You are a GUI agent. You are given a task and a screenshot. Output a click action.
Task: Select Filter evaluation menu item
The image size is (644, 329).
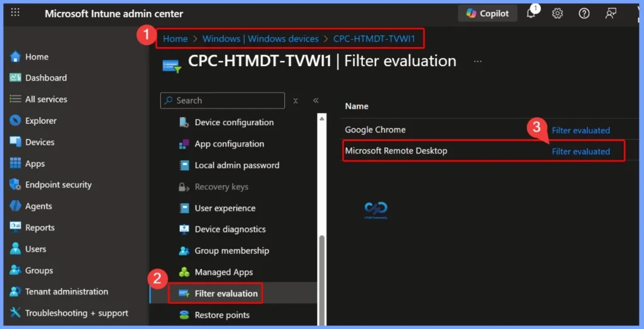tap(226, 293)
